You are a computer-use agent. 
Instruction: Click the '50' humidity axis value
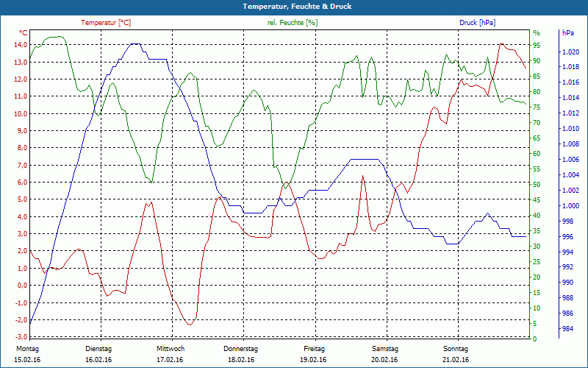pos(537,185)
